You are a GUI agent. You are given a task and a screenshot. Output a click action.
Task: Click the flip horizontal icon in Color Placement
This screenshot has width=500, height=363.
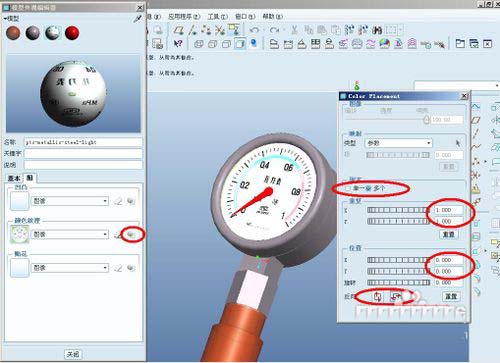click(396, 296)
